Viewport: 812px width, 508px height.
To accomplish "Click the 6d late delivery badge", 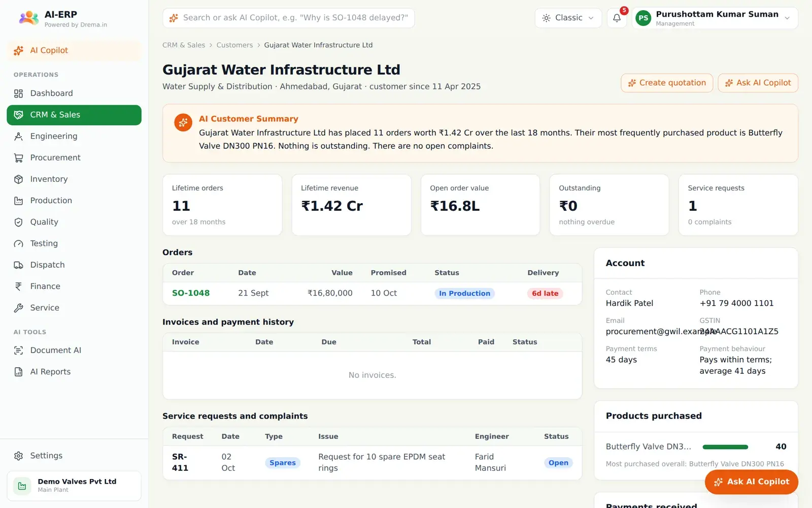I will coord(545,294).
